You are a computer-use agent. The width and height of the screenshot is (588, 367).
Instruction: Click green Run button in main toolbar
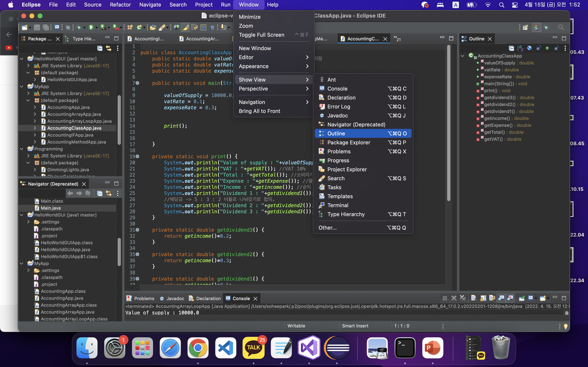pyautogui.click(x=91, y=28)
